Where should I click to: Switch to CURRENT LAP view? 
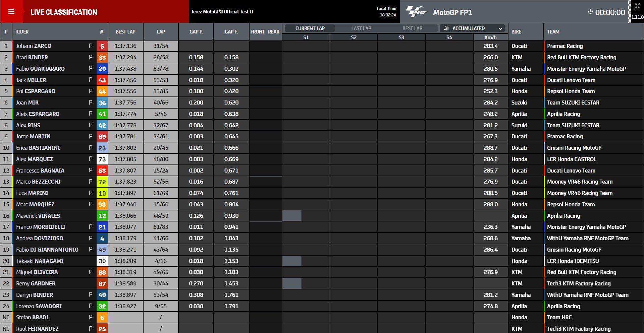point(310,28)
